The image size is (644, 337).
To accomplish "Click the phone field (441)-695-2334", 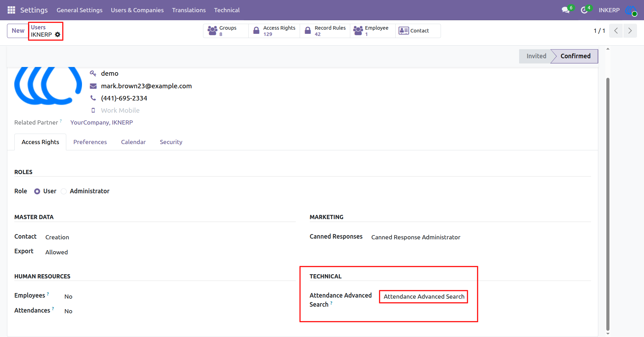I will click(124, 98).
